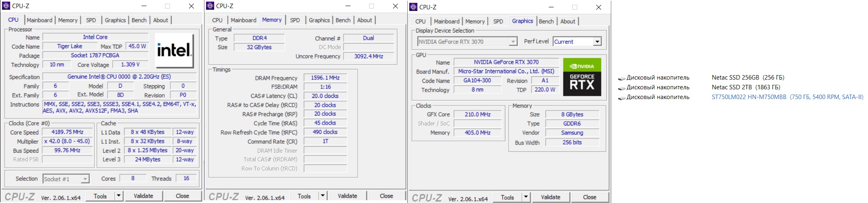This screenshot has width=868, height=203.
Task: Open the About tab in the Memory window
Action: pos(365,20)
